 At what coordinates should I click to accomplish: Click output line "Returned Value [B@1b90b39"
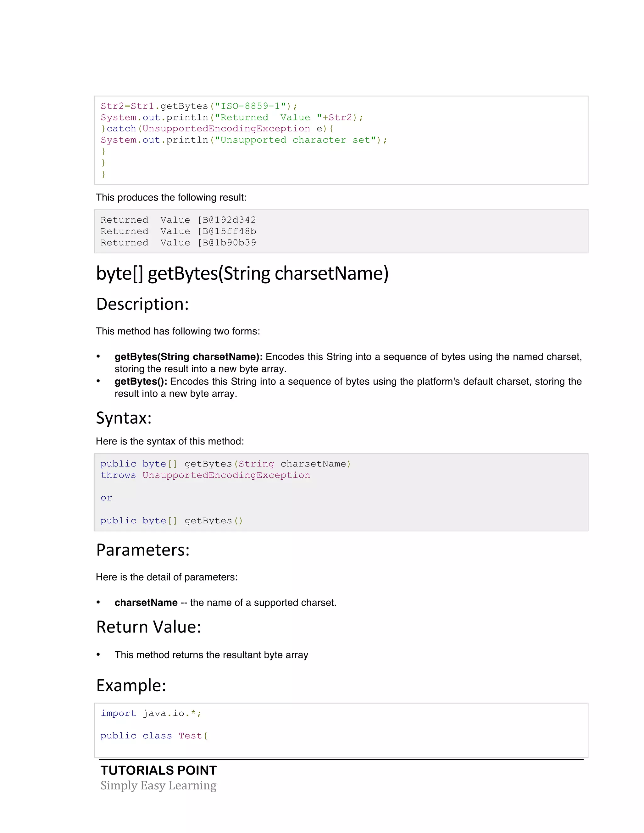click(x=178, y=243)
